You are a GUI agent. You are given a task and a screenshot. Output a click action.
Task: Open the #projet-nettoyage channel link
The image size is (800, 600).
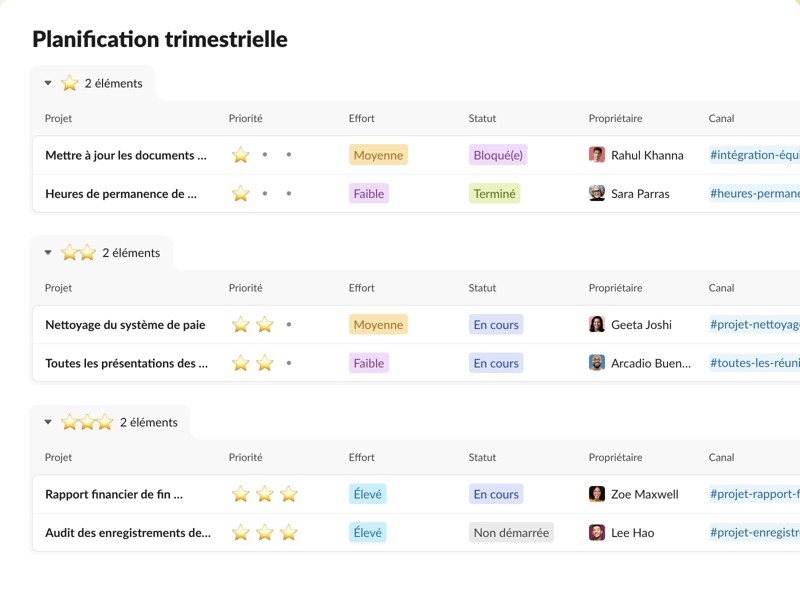(753, 324)
